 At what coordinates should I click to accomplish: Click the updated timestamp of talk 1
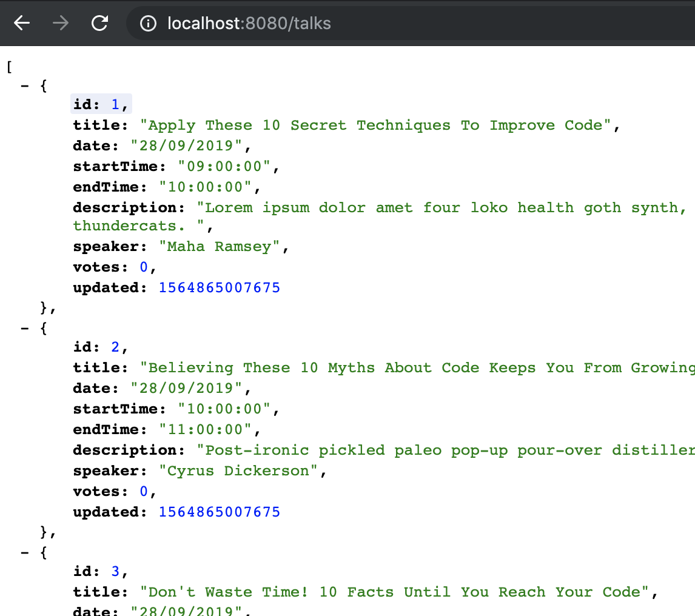click(x=219, y=287)
